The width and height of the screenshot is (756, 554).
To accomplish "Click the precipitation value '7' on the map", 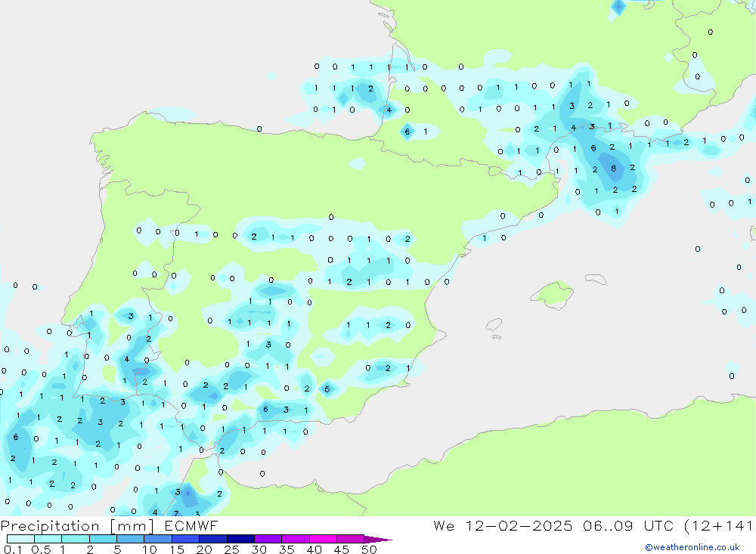I will [175, 513].
